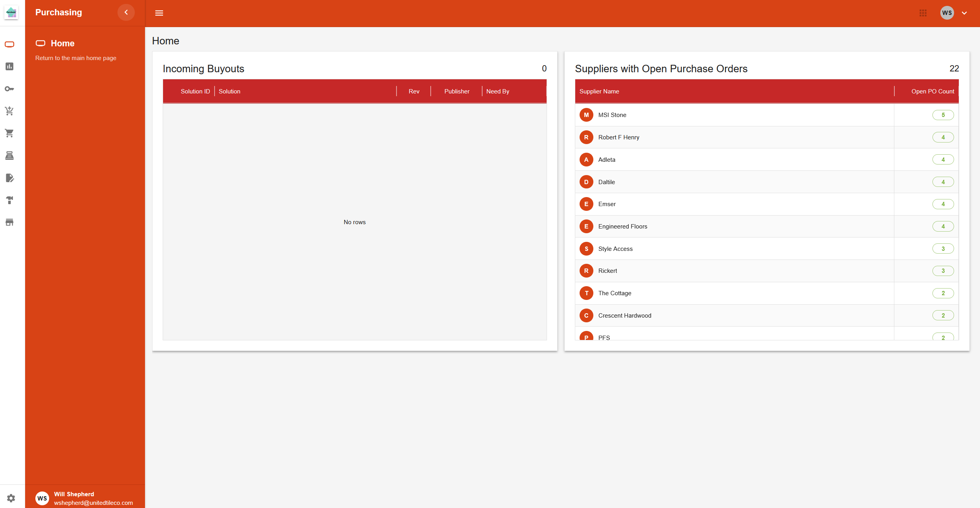
Task: Click Return to the main home page
Action: pos(75,58)
